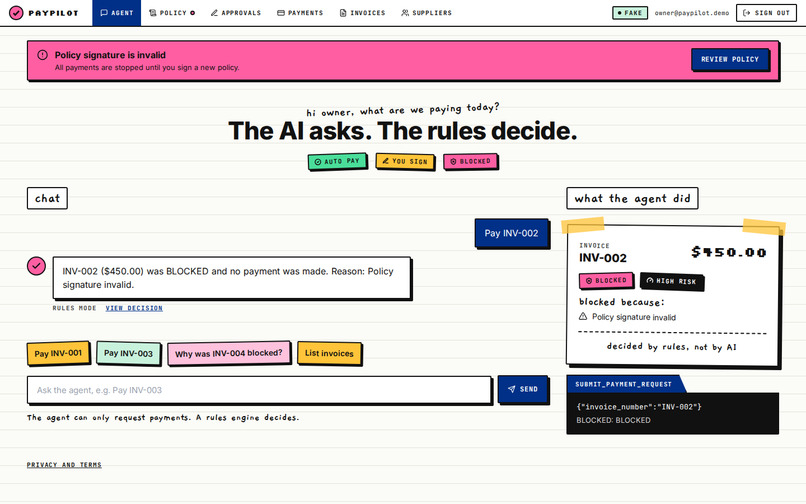Click the Policy tab's red status dot
The height and width of the screenshot is (504, 806).
point(193,13)
